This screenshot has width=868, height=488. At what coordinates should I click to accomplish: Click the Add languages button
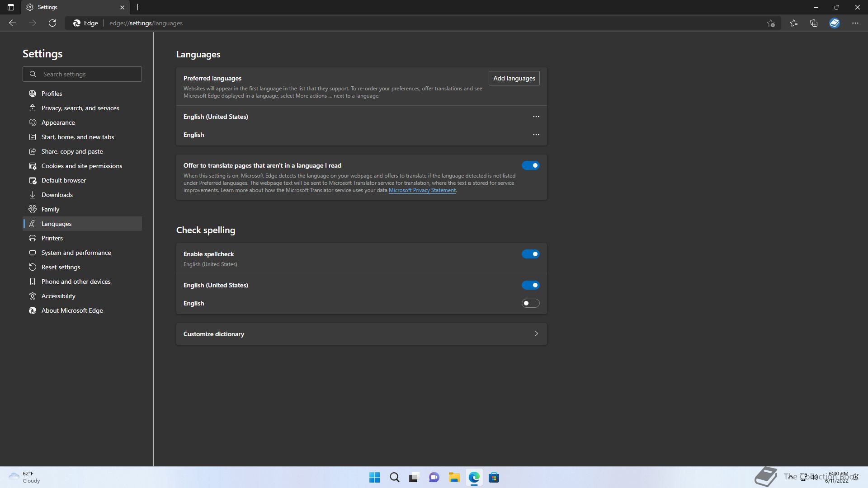pyautogui.click(x=514, y=78)
